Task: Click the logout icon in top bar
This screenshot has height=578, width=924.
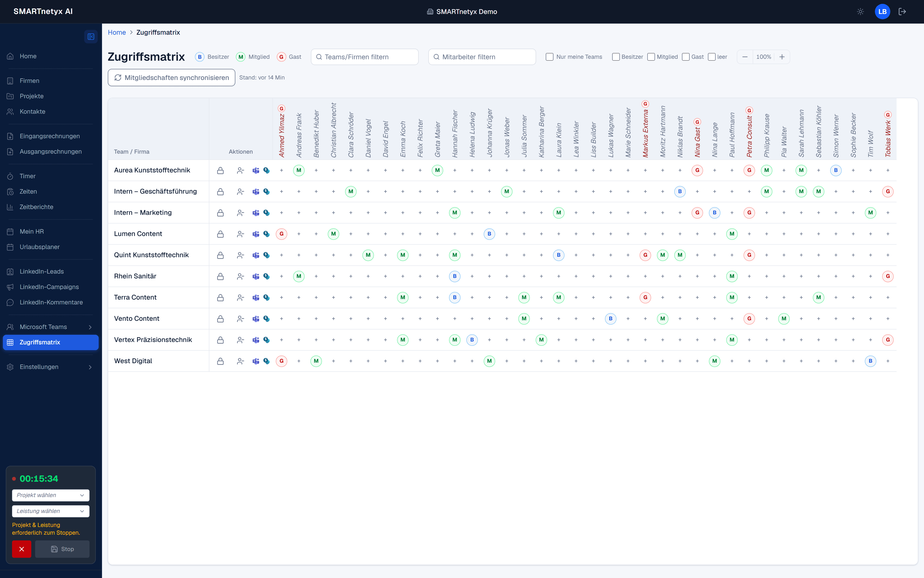Action: pyautogui.click(x=902, y=12)
